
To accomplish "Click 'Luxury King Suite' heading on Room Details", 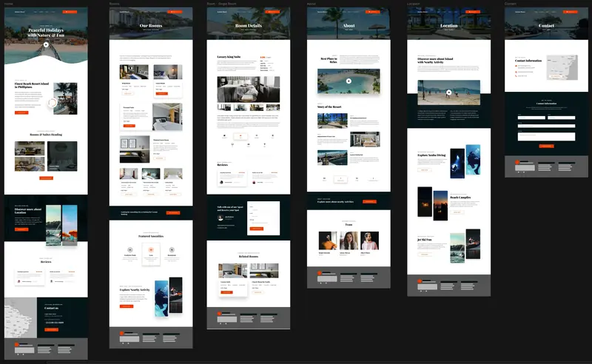I will 229,57.
